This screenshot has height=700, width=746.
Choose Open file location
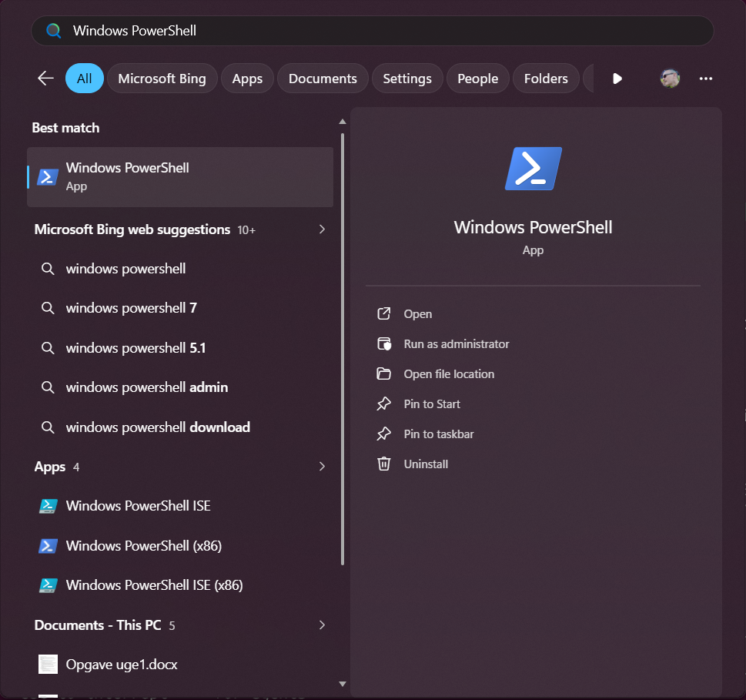tap(449, 374)
